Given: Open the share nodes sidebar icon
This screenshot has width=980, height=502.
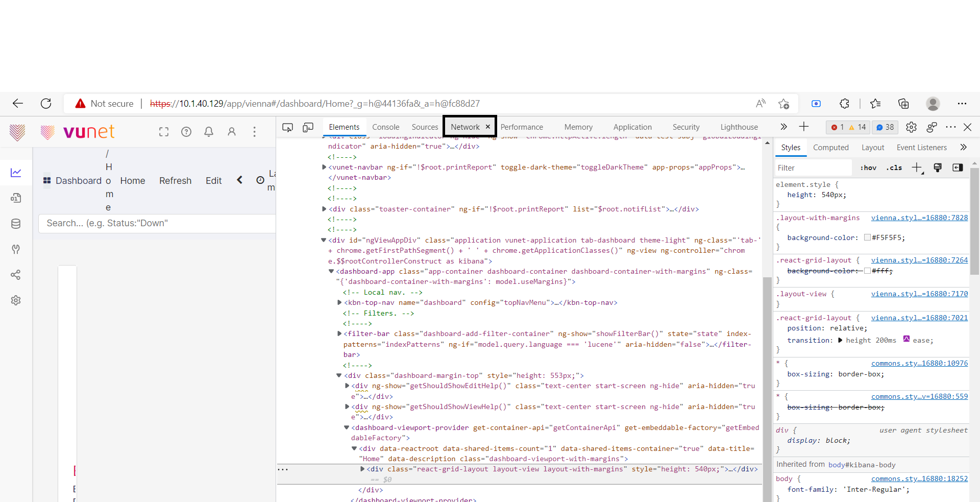Looking at the screenshot, I should pos(16,275).
